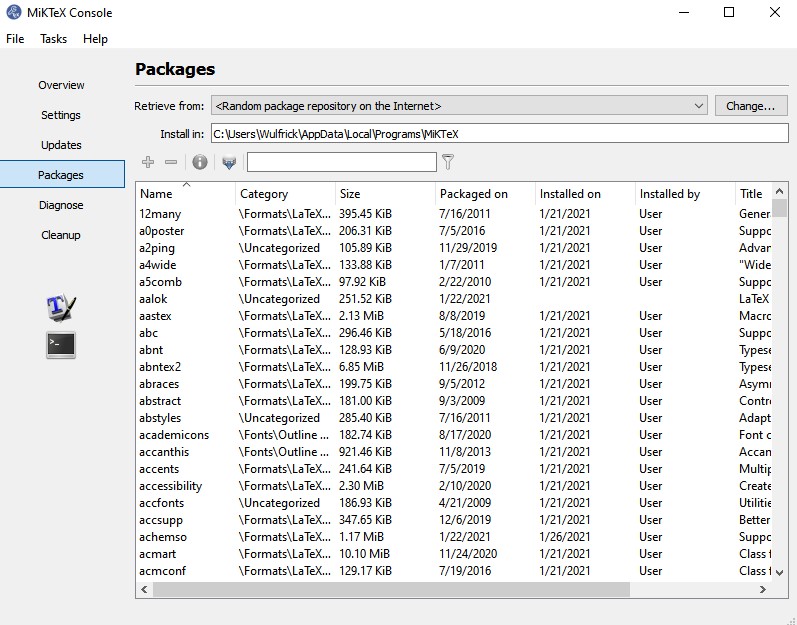
Task: Select the accessibility package row
Action: coord(453,486)
